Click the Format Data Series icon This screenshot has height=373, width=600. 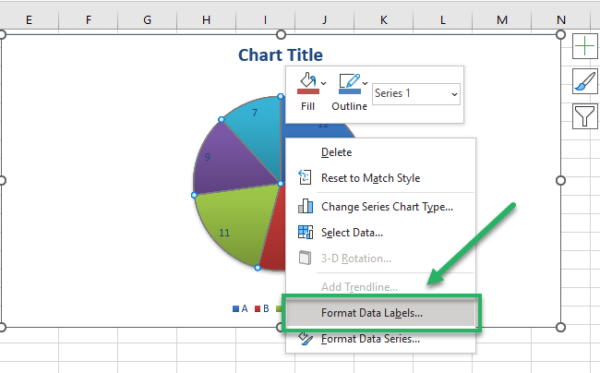coord(305,338)
